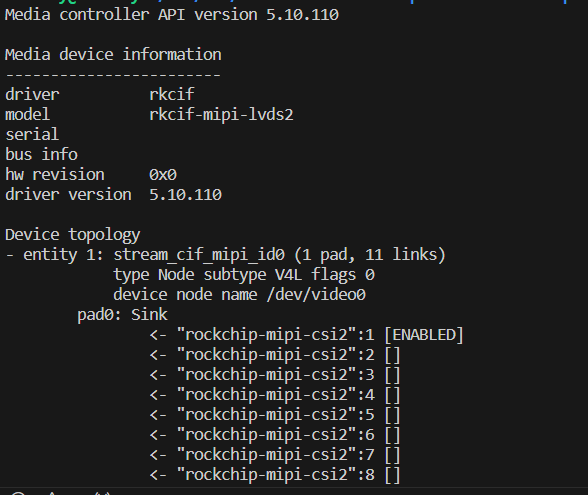Image resolution: width=588 pixels, height=495 pixels.
Task: Click the '"rockchip-mipi-csi2":8' link line
Action: [x=275, y=475]
